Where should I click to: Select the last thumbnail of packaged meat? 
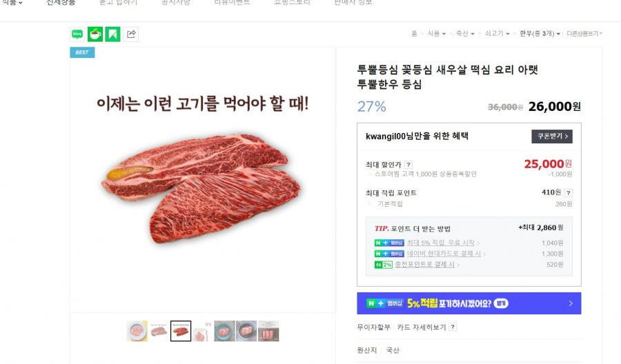268,331
